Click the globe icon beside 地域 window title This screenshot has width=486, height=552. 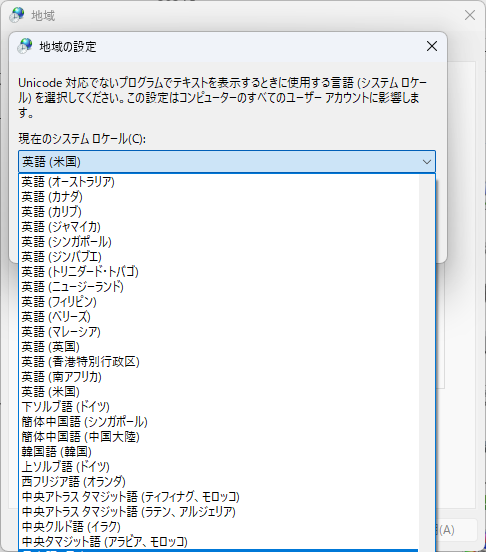pos(17,15)
